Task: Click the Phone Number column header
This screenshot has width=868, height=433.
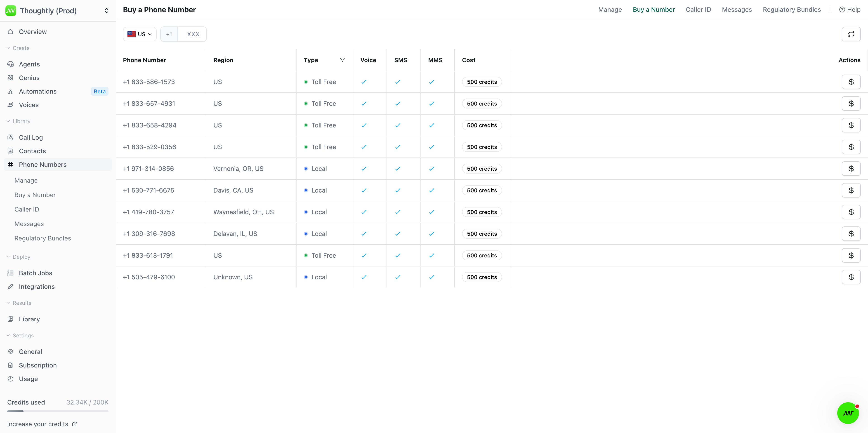Action: tap(144, 60)
